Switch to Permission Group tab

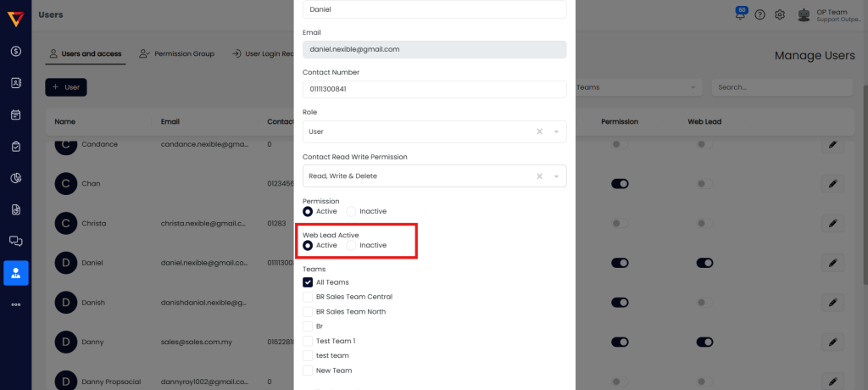(177, 53)
